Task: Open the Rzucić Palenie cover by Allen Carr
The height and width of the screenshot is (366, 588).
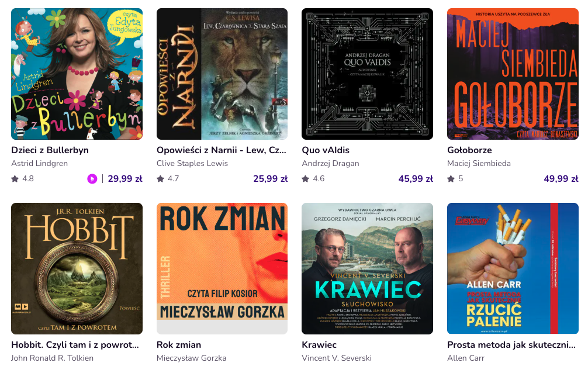Action: click(513, 268)
